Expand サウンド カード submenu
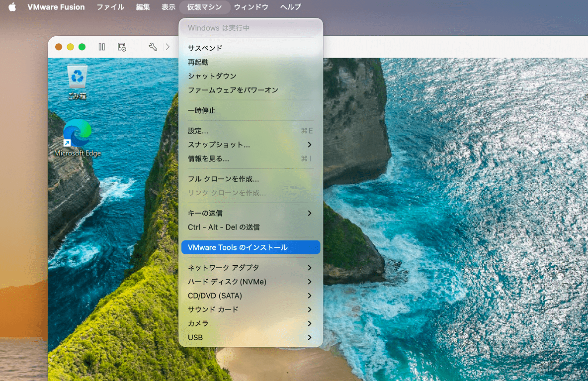This screenshot has height=381, width=588. [251, 309]
